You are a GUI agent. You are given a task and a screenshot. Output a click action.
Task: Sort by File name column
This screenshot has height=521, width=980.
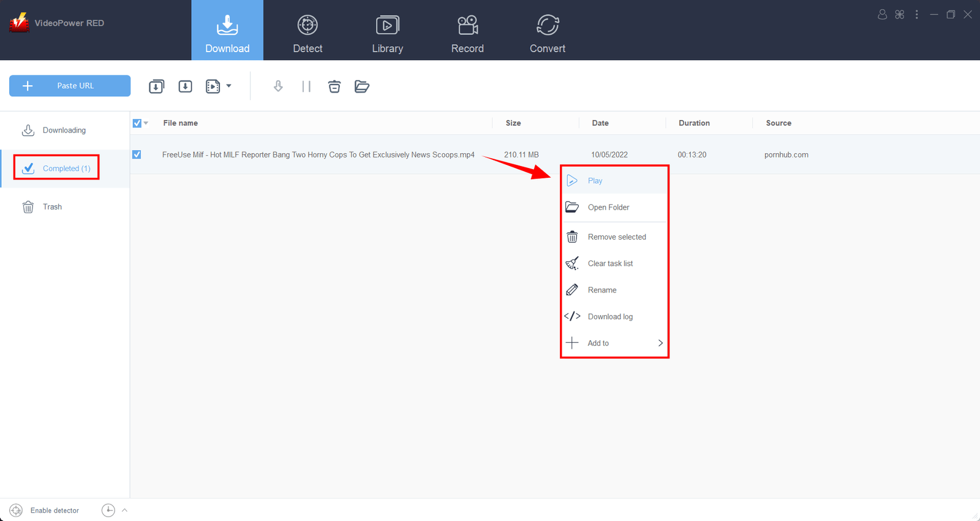180,123
